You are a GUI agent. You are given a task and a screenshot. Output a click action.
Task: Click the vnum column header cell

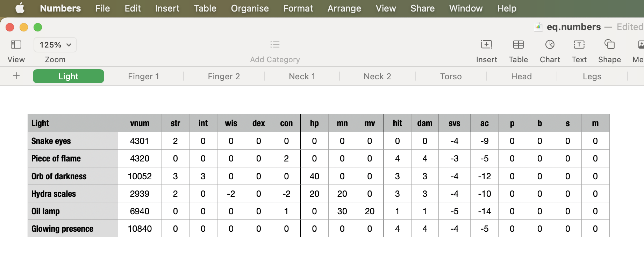click(139, 123)
